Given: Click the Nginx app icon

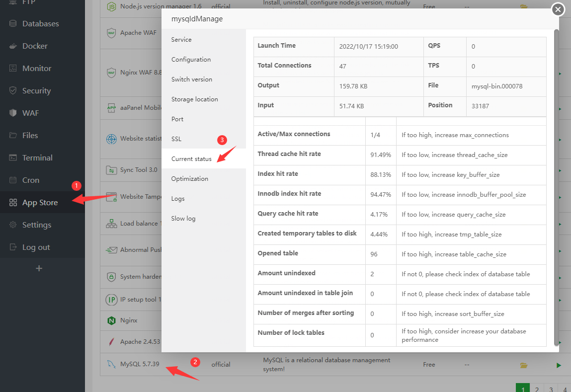Looking at the screenshot, I should [x=111, y=321].
